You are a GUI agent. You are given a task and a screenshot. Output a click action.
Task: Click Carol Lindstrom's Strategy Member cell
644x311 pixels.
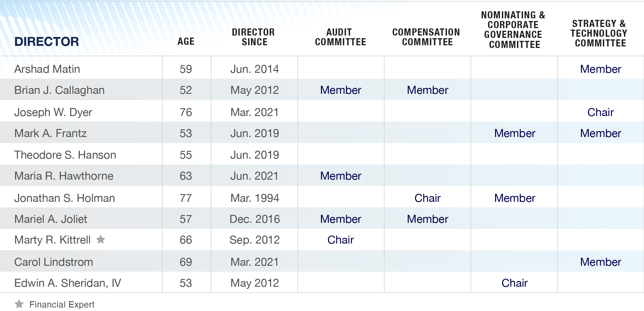coord(600,262)
